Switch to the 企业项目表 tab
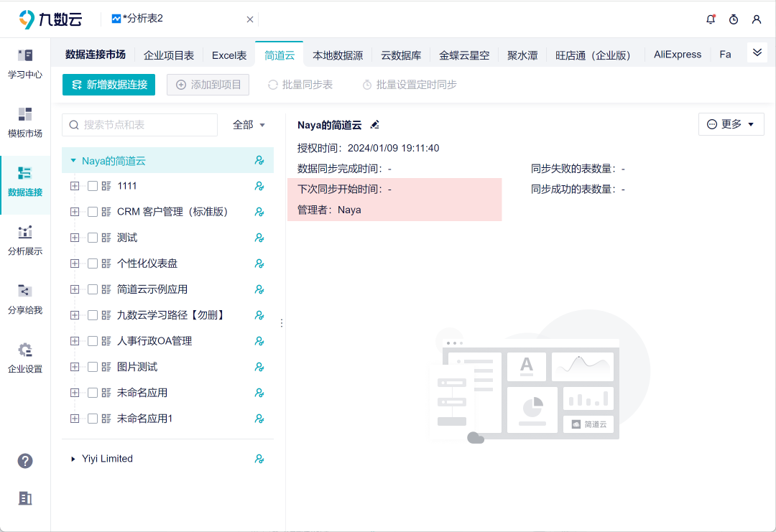Image resolution: width=776 pixels, height=532 pixels. pos(169,55)
